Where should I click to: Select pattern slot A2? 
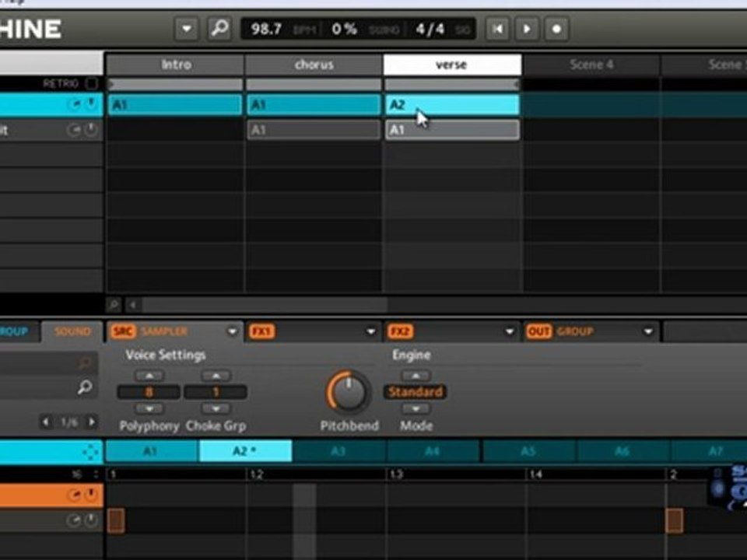245,450
